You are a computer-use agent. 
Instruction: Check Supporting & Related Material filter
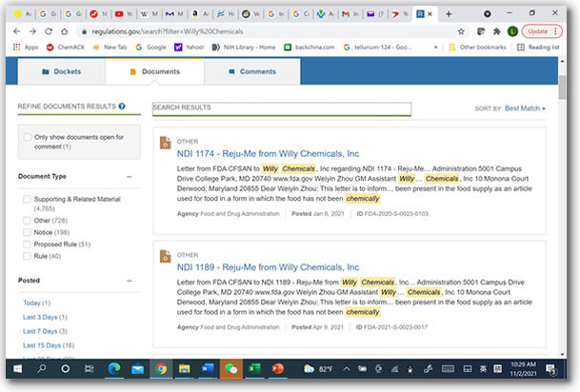tap(27, 199)
